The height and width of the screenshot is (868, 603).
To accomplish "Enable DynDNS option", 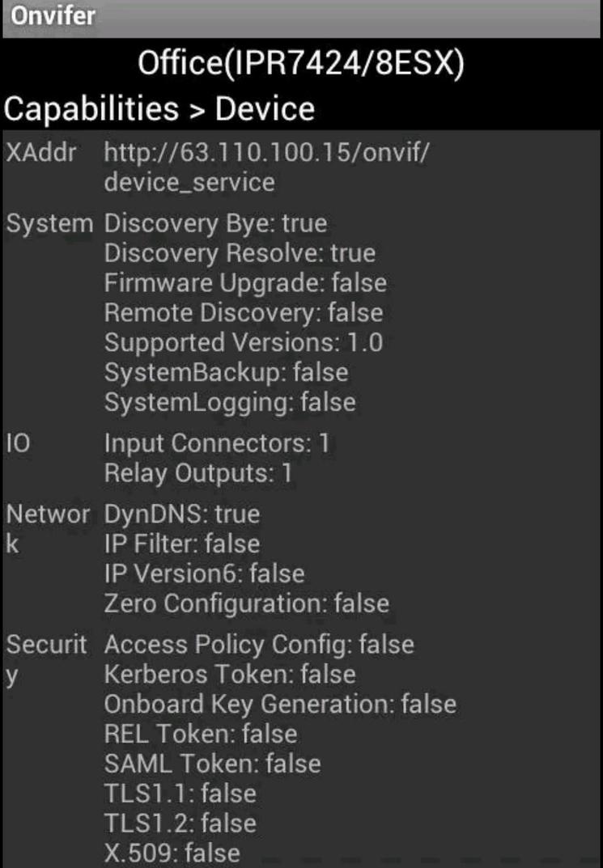I will click(x=182, y=514).
